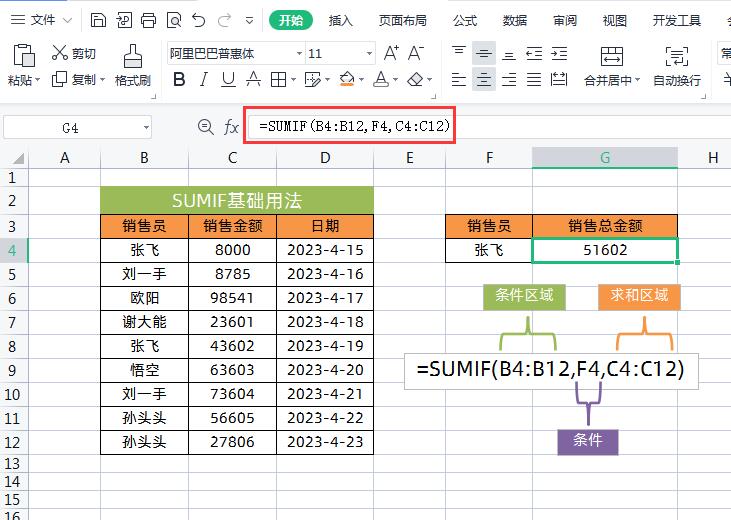The image size is (731, 520).
Task: Select cell G4 showing 51602
Action: pos(604,250)
